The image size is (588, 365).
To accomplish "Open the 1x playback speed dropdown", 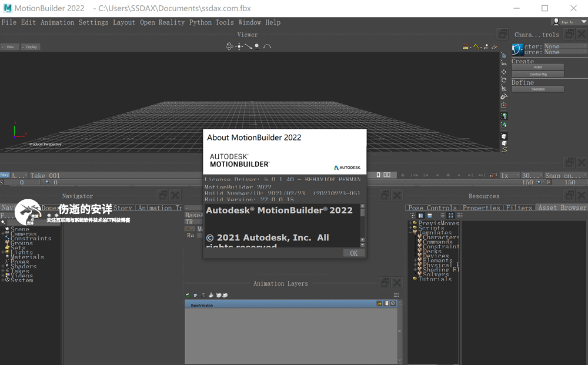I will (510, 175).
